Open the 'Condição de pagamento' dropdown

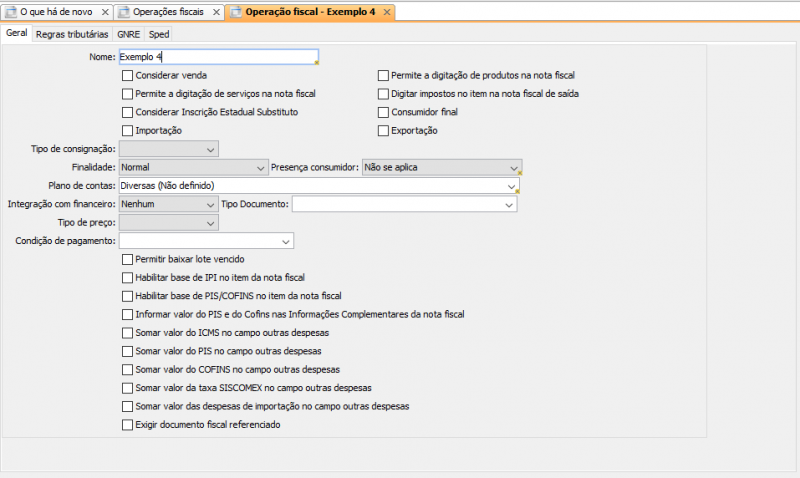tap(286, 241)
